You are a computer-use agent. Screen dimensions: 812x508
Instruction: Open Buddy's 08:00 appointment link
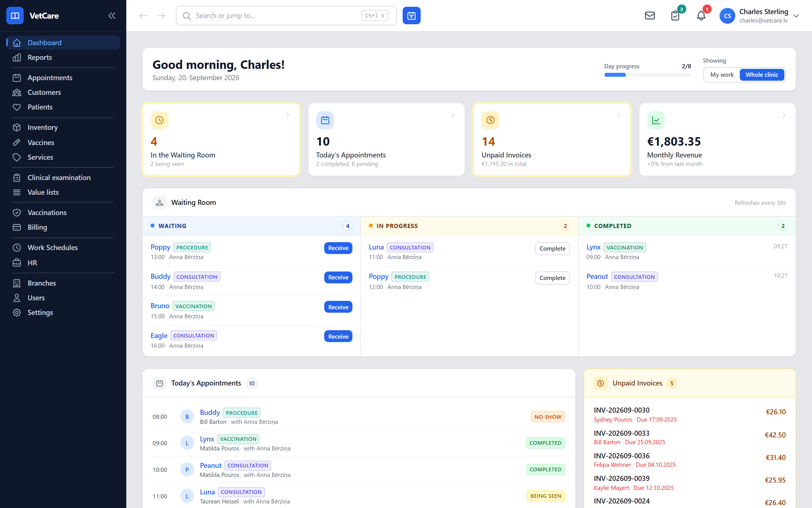pyautogui.click(x=210, y=413)
